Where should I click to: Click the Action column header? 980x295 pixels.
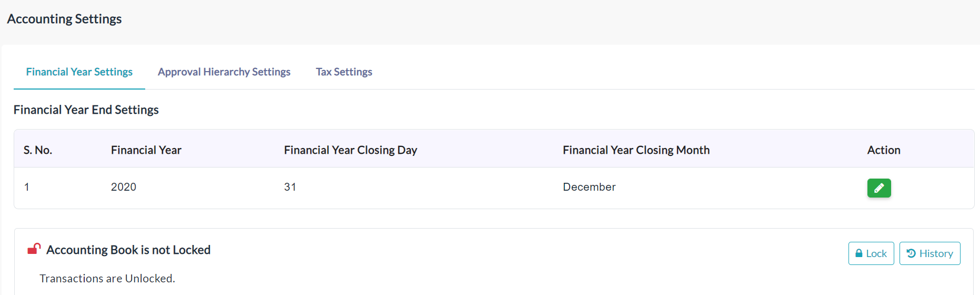pos(884,150)
